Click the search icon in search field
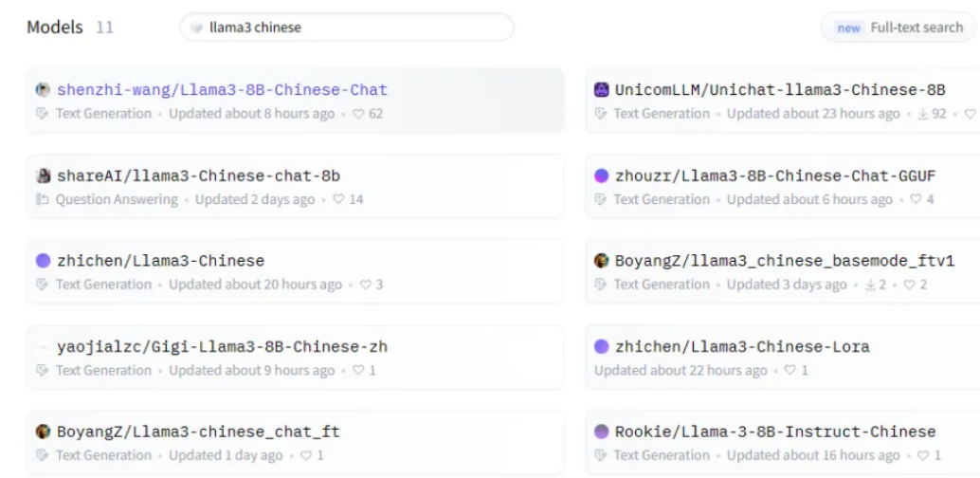The image size is (980, 478). (x=196, y=28)
